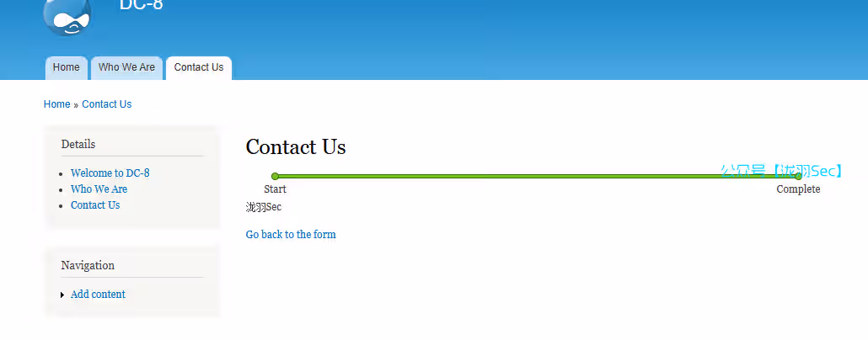Click the Navigation block heading

(x=88, y=265)
